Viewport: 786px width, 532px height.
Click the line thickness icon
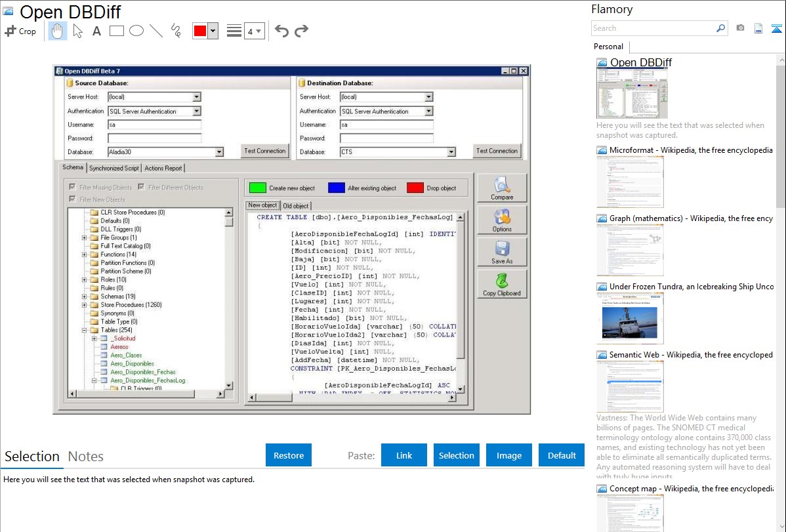(x=234, y=31)
